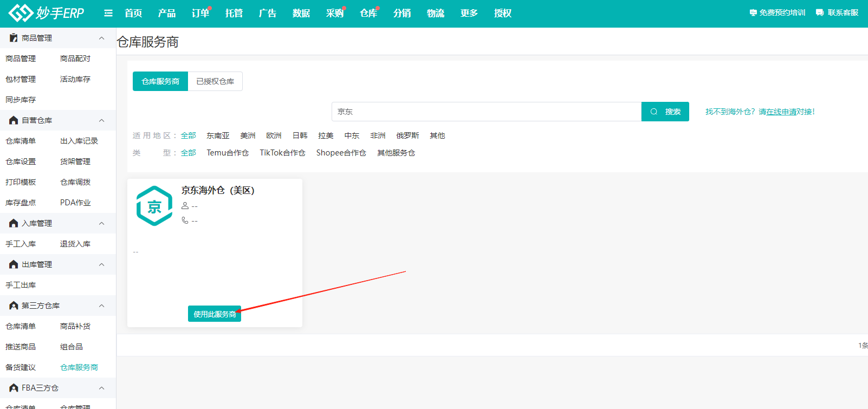Filter region by 欧洲
The width and height of the screenshot is (868, 409).
(x=274, y=135)
